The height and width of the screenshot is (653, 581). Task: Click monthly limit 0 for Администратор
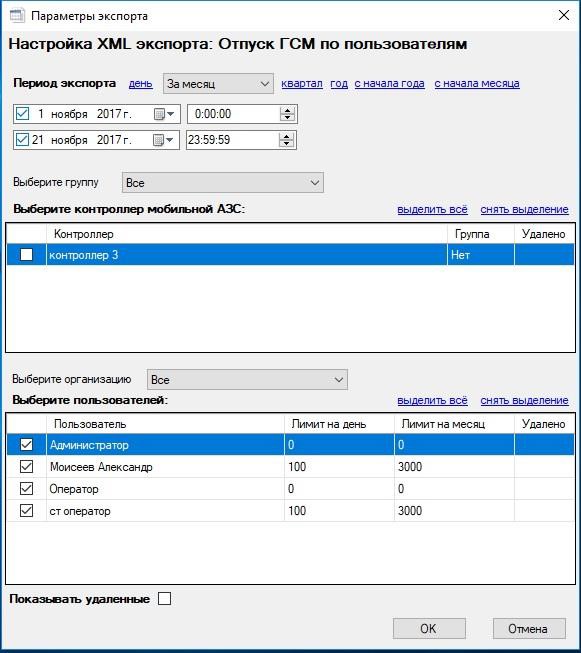coord(454,445)
